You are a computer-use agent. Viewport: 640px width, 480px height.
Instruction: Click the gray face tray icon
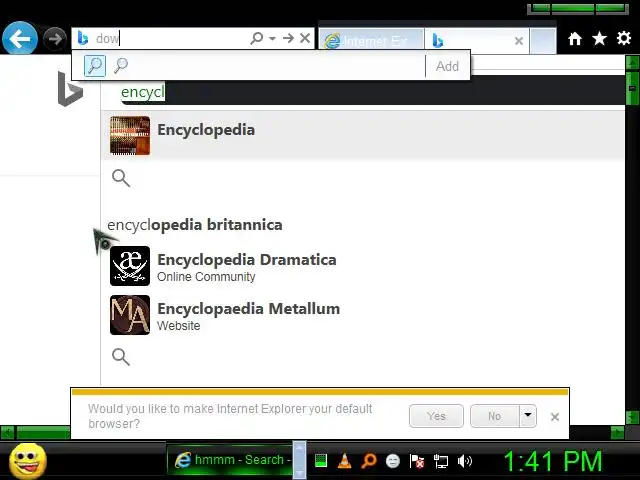point(393,461)
